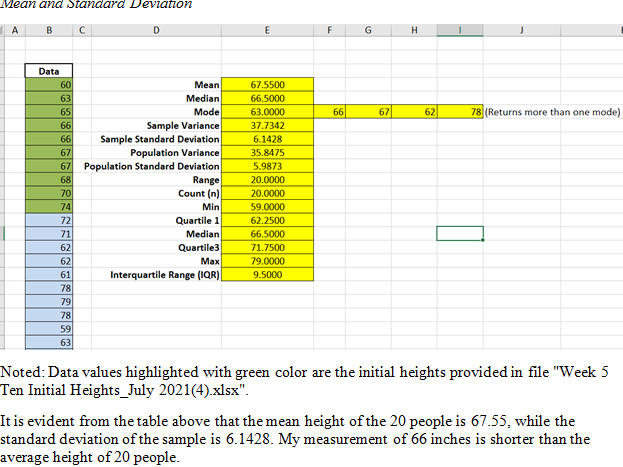
Task: Click the 'Quartile 1' label cell
Action: click(197, 220)
